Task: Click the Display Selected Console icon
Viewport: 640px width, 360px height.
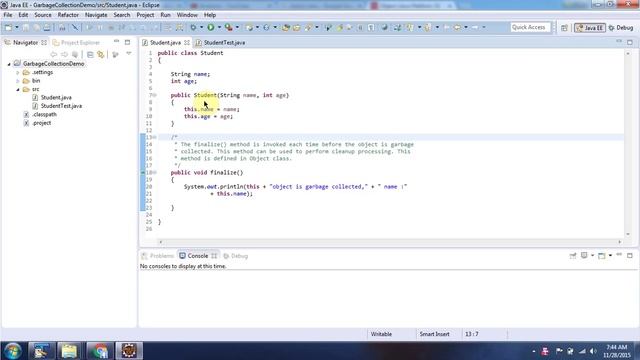Action: 584,256
